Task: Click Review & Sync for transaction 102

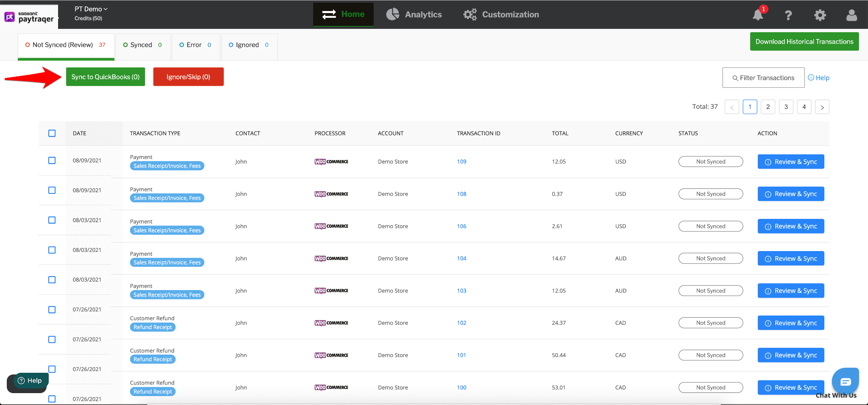Action: pos(791,323)
